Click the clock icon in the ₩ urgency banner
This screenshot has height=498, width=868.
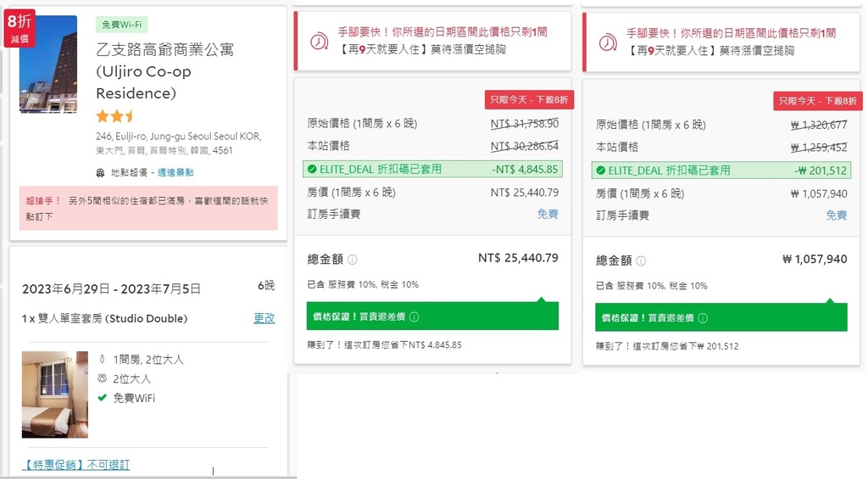point(607,42)
